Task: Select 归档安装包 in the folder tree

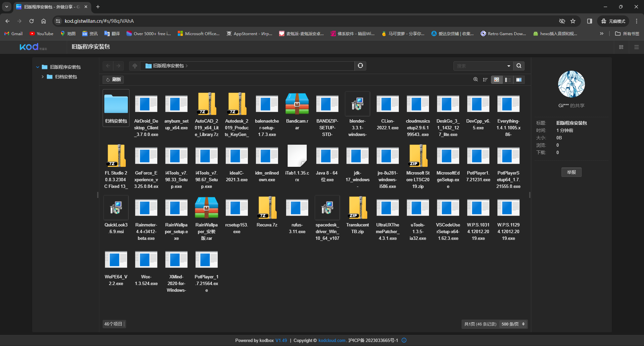Action: pos(66,77)
